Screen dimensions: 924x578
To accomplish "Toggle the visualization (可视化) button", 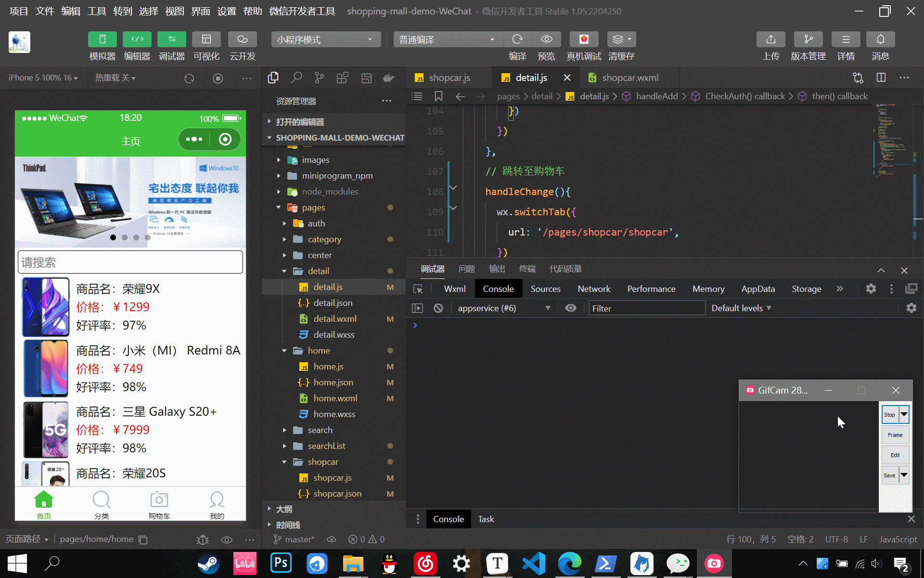I will tap(206, 39).
